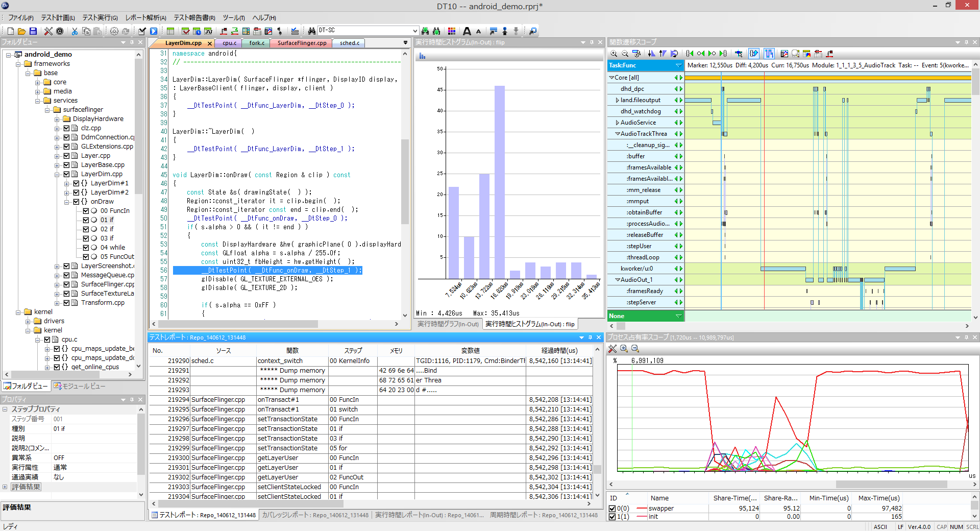Select report row 219300 getLayerUser
Image resolution: width=980 pixels, height=531 pixels.
(371, 458)
